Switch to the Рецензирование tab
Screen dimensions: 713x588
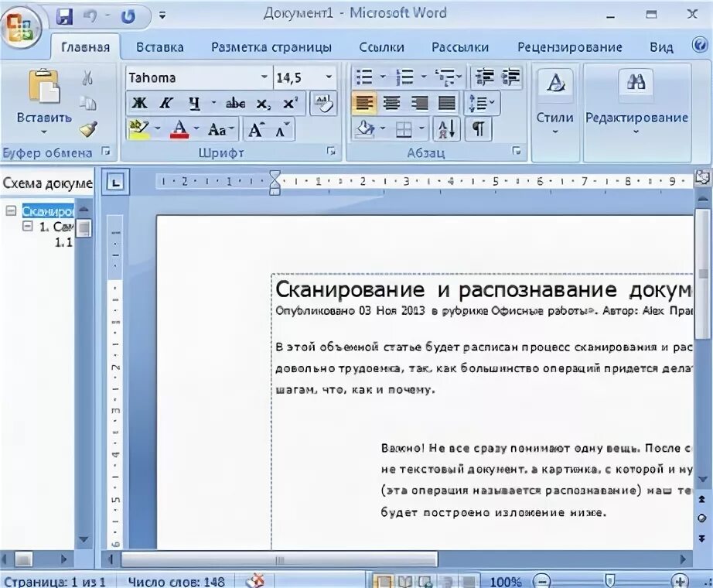570,47
